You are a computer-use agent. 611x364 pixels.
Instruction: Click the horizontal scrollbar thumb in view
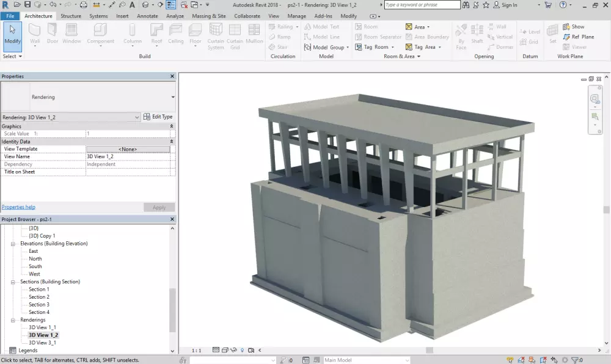(430, 351)
